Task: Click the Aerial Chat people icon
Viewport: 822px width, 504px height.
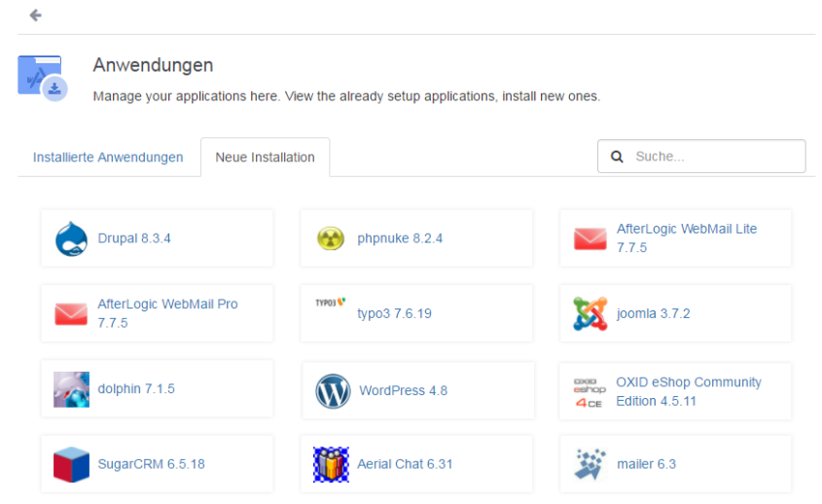Action: coord(331,465)
